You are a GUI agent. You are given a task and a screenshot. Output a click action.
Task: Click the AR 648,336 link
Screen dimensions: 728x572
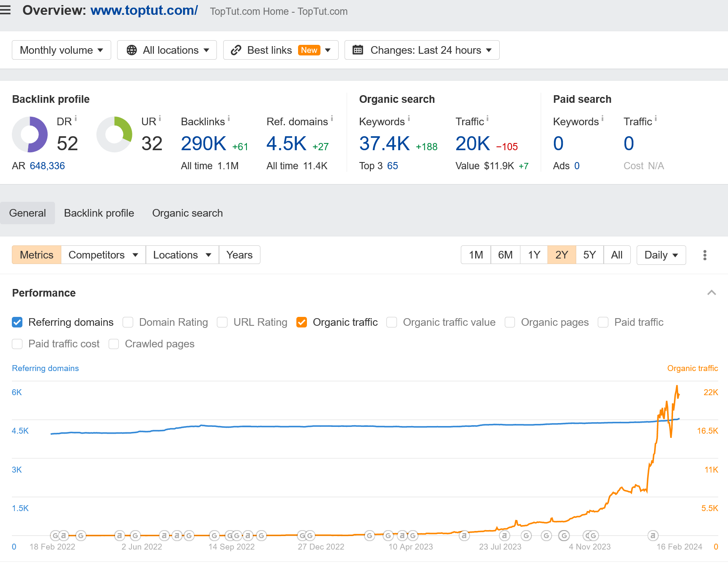(x=47, y=166)
